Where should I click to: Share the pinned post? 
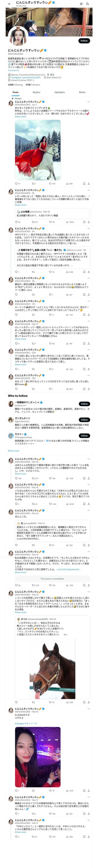(x=89, y=184)
